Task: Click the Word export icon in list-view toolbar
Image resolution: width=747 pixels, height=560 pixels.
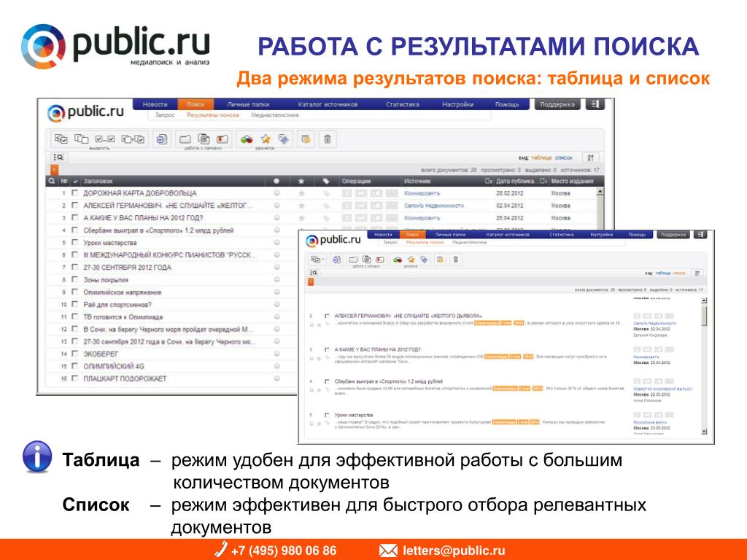Action: (336, 260)
